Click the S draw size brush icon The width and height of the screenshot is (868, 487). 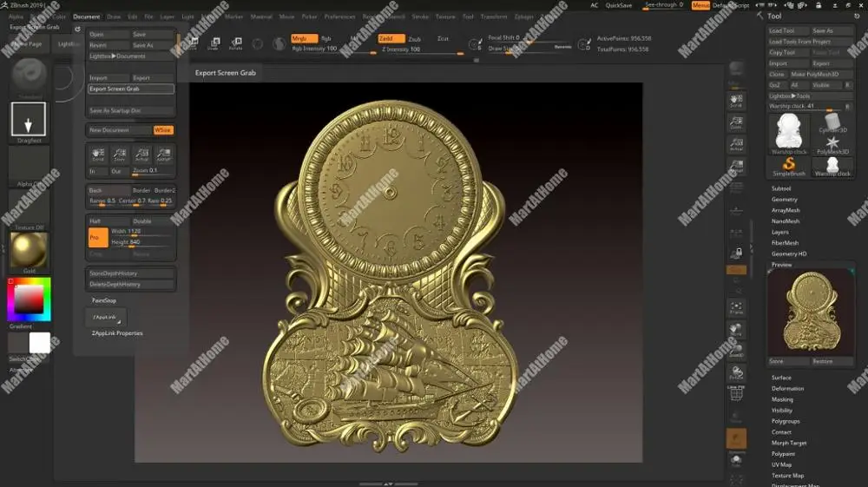(x=475, y=43)
